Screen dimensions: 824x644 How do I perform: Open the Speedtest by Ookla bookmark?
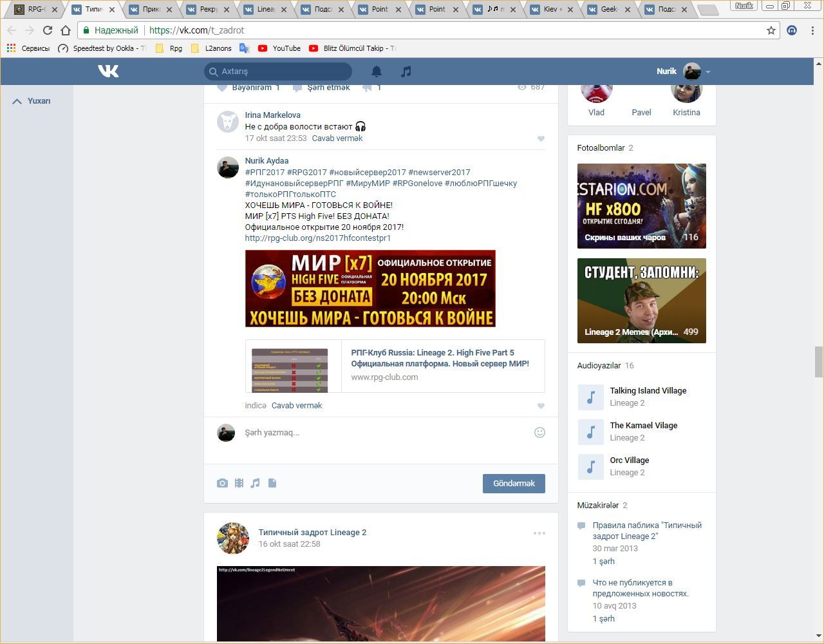[x=102, y=48]
